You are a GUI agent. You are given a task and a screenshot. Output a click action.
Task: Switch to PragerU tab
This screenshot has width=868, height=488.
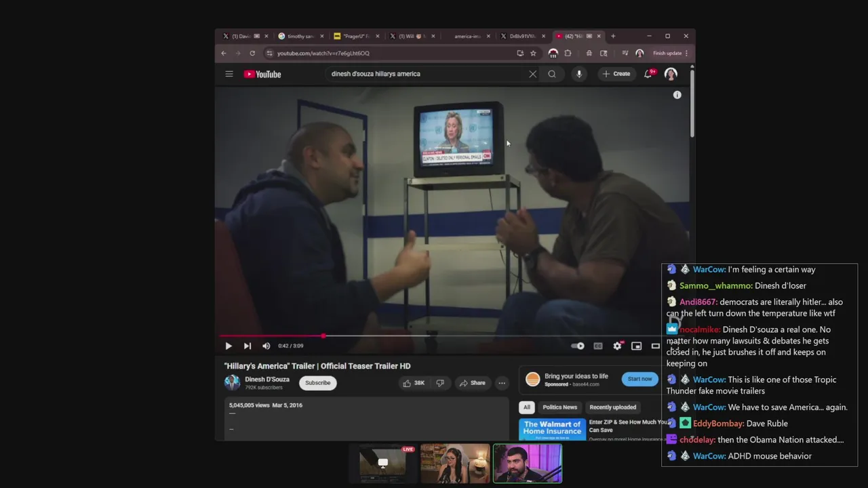357,36
